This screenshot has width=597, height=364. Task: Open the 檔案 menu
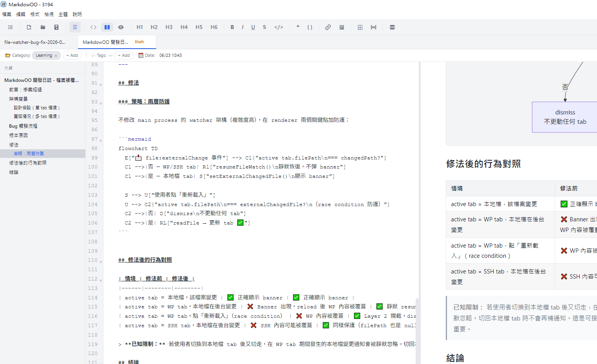point(7,14)
